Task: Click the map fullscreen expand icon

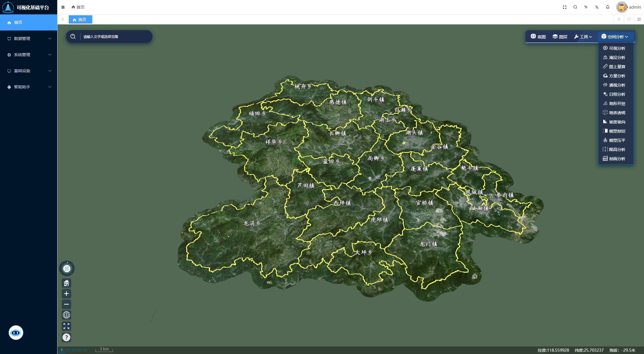Action: [x=66, y=326]
